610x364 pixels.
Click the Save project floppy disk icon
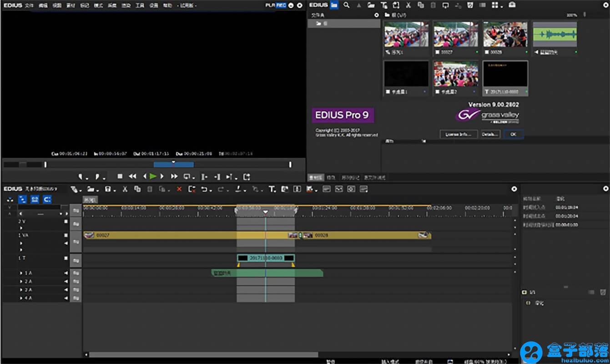108,189
